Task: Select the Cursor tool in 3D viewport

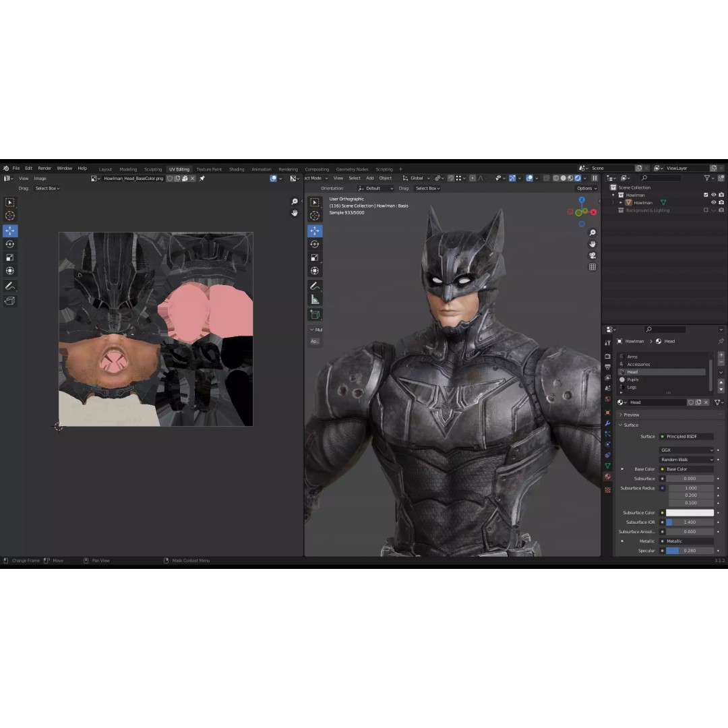Action: pyautogui.click(x=314, y=216)
